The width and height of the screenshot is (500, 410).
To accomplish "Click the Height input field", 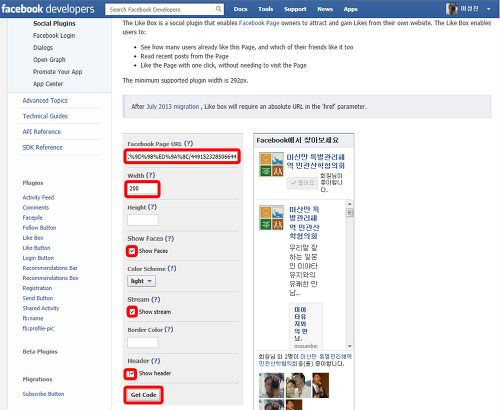I will point(143,220).
